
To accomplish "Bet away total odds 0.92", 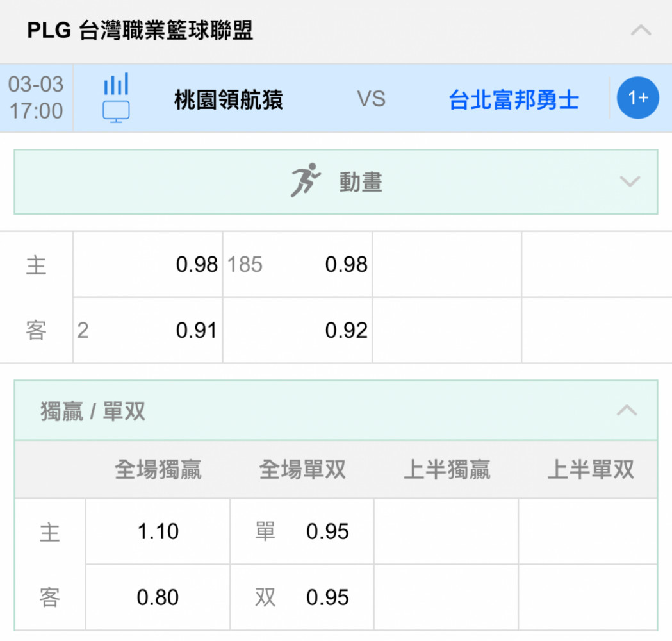I will (x=297, y=330).
